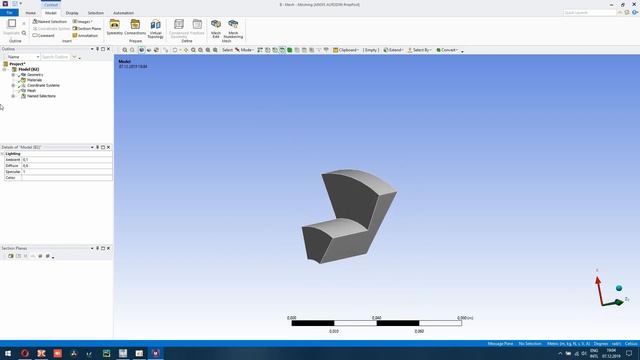Image resolution: width=640 pixels, height=360 pixels.
Task: Insert a Named Selection
Action: tap(50, 21)
